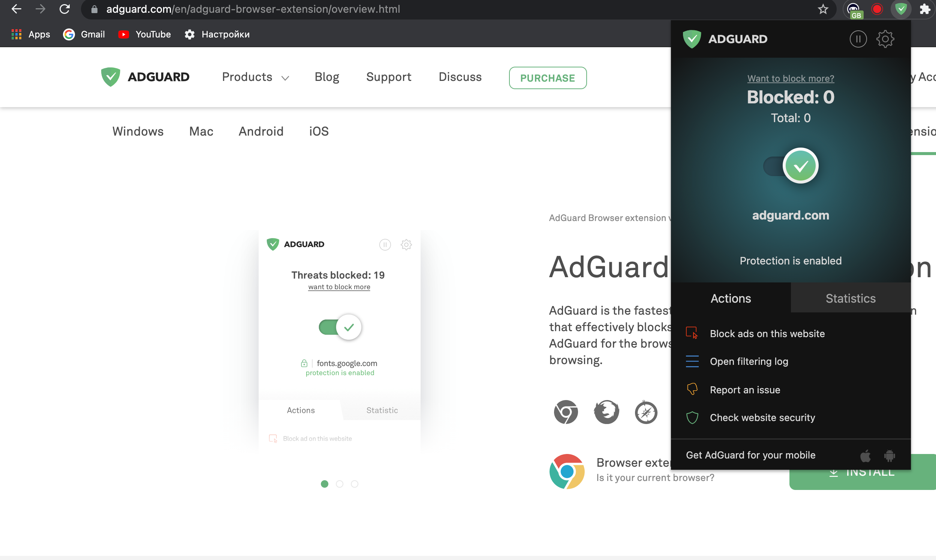Navigate to the second carousel slide dot
This screenshot has width=936, height=560.
click(x=340, y=484)
